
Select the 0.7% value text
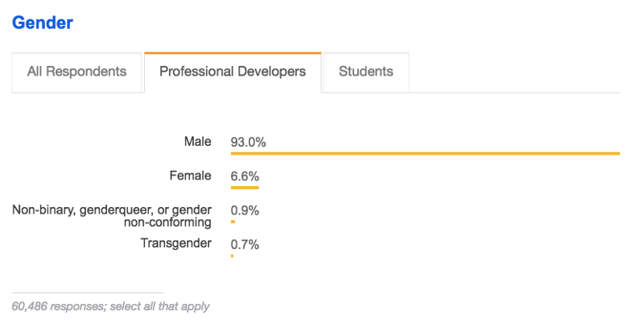[245, 245]
